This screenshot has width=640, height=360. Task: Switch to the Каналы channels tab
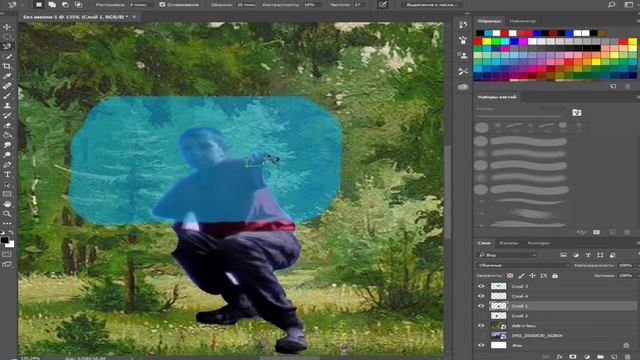click(509, 243)
